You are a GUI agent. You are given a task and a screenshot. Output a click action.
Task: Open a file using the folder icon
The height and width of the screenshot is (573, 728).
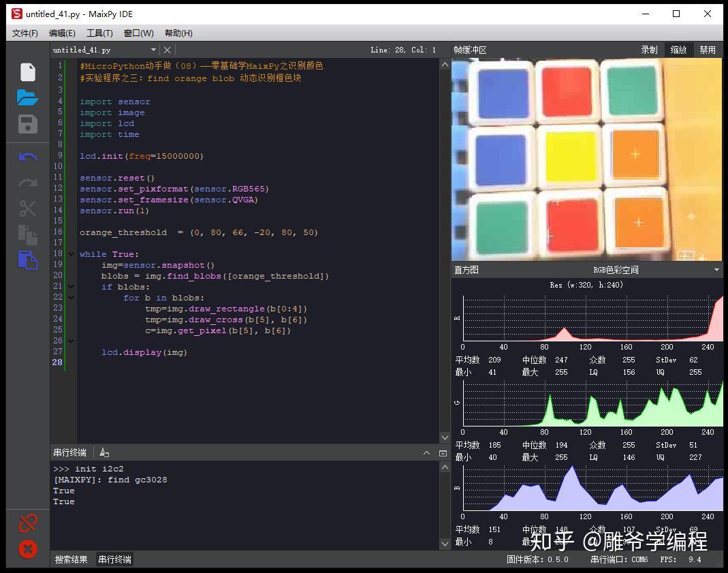pyautogui.click(x=27, y=97)
